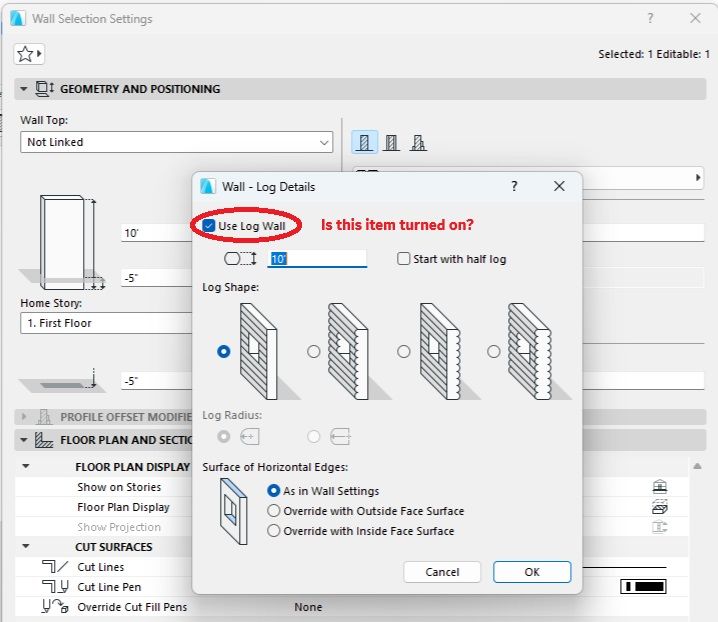This screenshot has width=718, height=622.
Task: Click the square log wall shape thumbnail
Action: [x=268, y=351]
